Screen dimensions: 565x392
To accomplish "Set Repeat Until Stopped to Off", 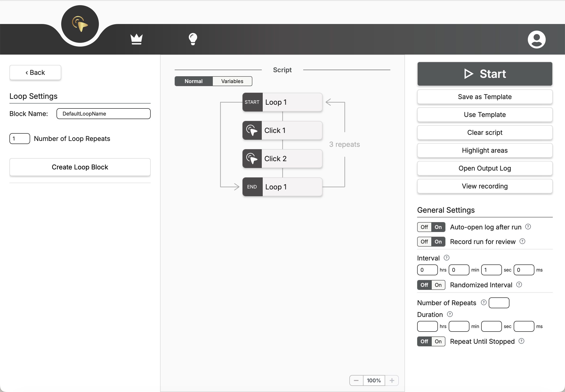I will (424, 341).
